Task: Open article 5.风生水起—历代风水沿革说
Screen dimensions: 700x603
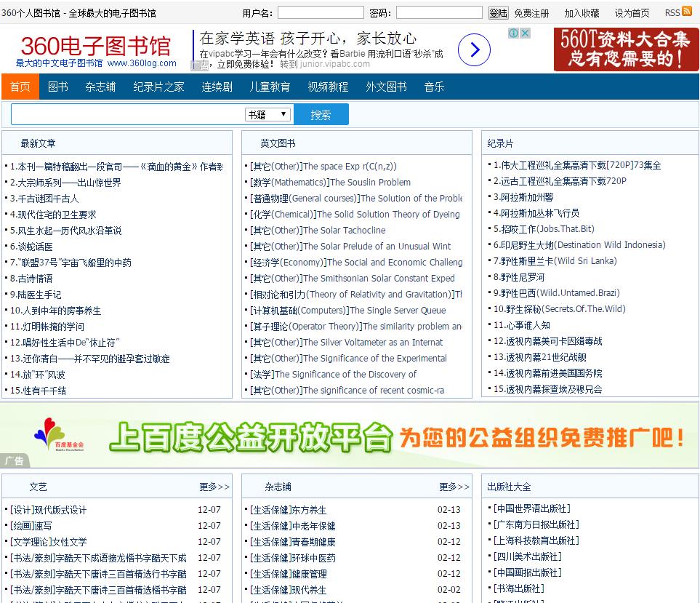Action: (x=65, y=231)
